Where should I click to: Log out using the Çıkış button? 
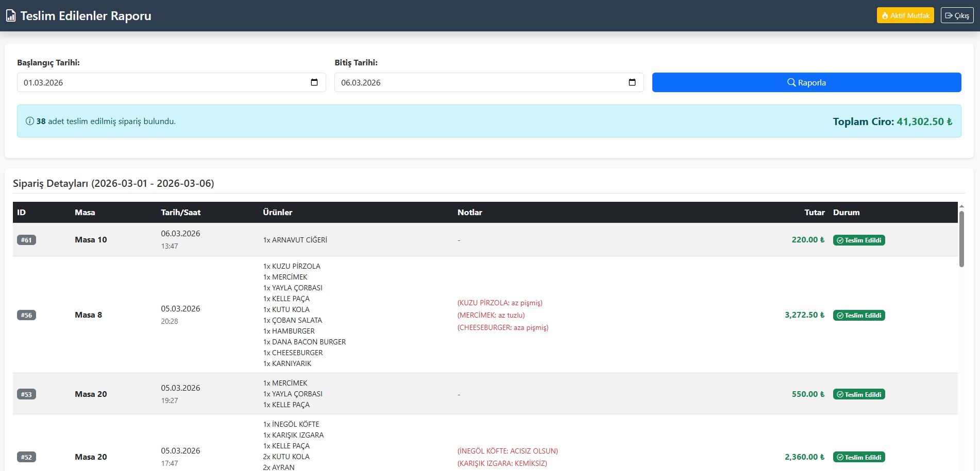957,15
